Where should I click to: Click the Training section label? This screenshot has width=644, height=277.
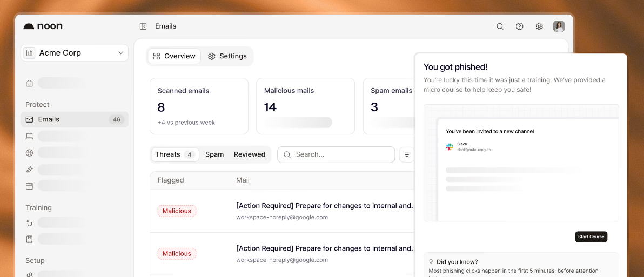pos(38,208)
